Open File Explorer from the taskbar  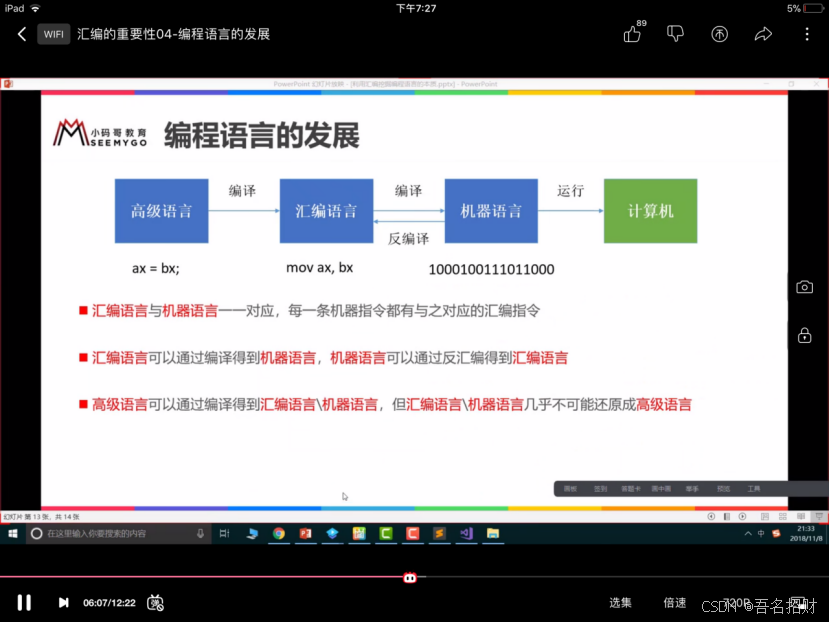(x=493, y=534)
